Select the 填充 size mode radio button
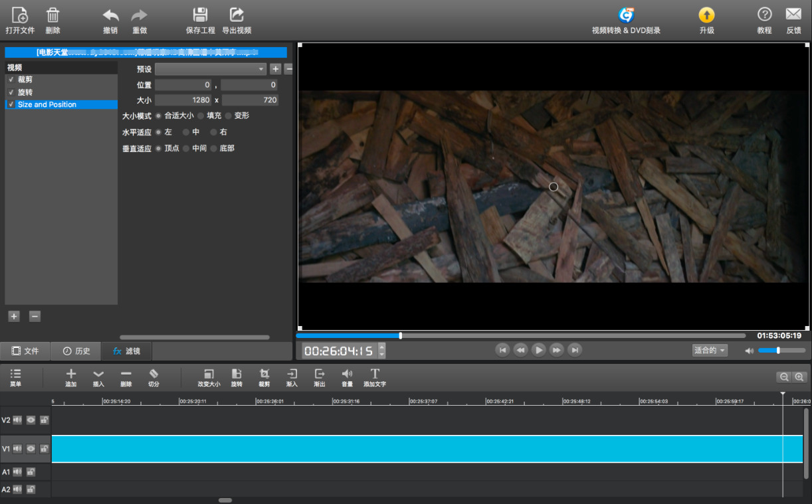The image size is (812, 504). coord(201,116)
